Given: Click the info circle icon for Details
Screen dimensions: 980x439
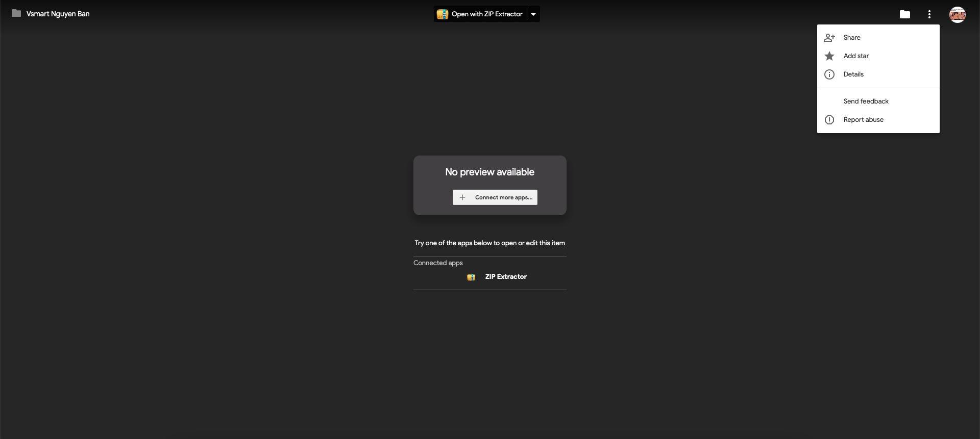Looking at the screenshot, I should click(x=829, y=74).
